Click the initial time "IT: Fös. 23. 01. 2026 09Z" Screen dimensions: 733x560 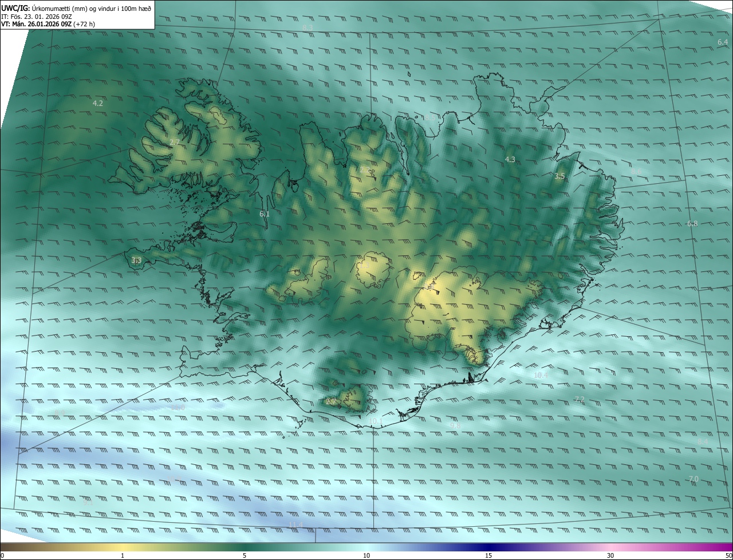tap(37, 17)
